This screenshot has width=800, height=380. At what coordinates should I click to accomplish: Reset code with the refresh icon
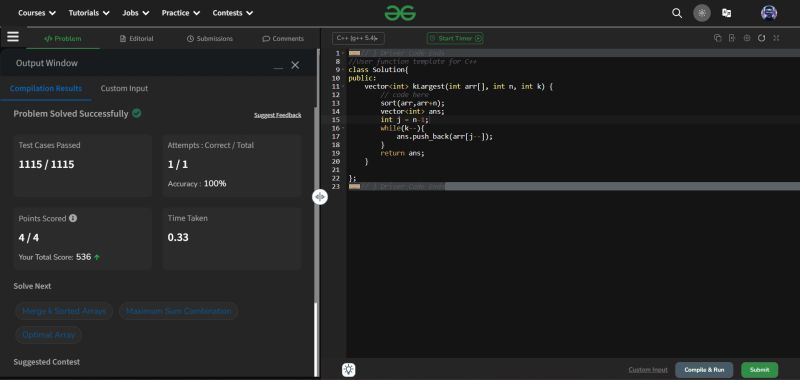point(761,38)
